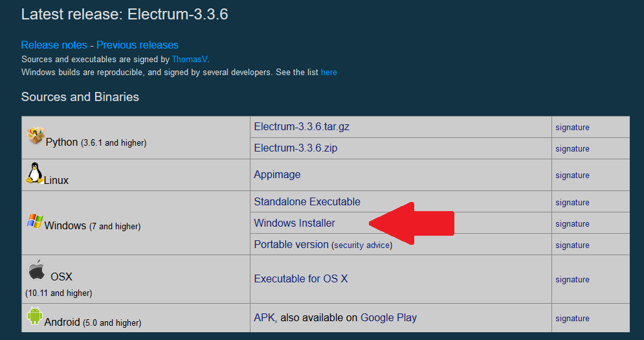Open the Google Play link
The height and width of the screenshot is (340, 644).
[388, 318]
